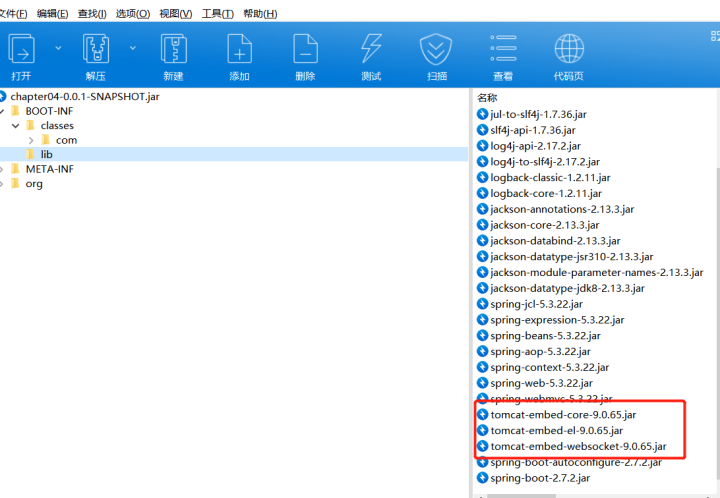This screenshot has height=498, width=720.
Task: Select the BOOT-INF folder in tree
Action: click(x=49, y=111)
